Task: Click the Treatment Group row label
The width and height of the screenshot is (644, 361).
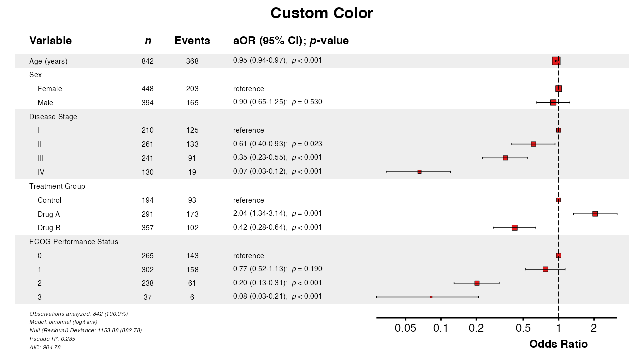Action: pos(57,186)
